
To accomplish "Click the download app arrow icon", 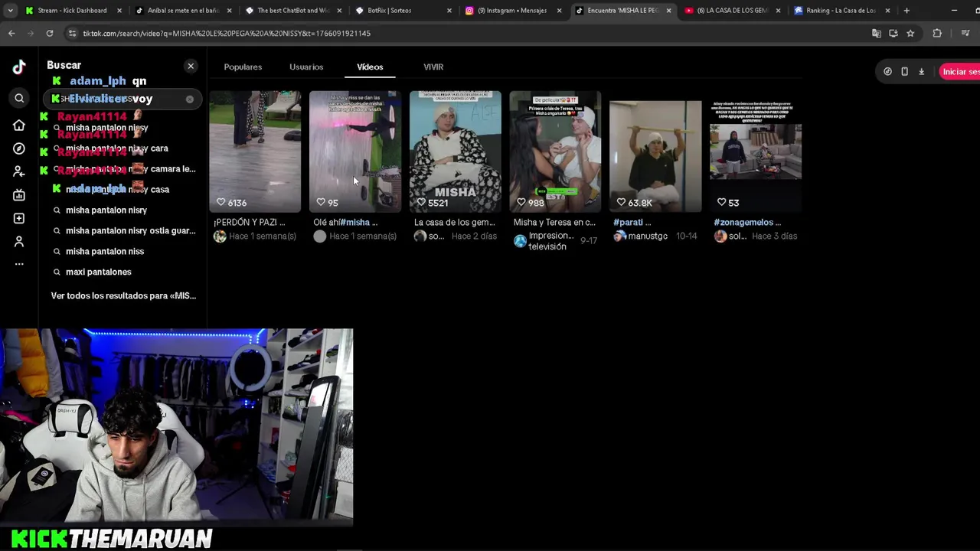I will pyautogui.click(x=921, y=71).
